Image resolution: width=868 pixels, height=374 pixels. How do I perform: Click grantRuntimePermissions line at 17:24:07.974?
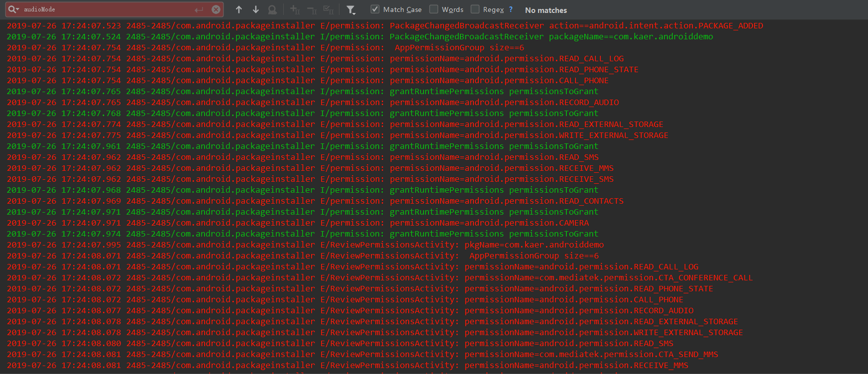303,234
